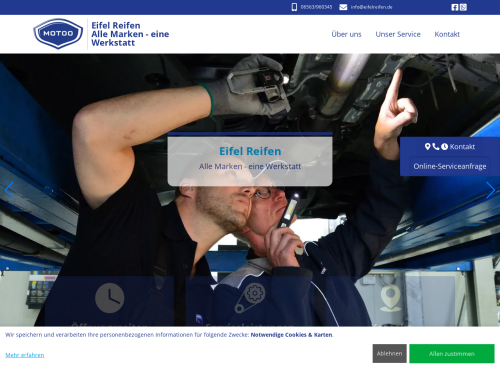The width and height of the screenshot is (500, 375).
Task: Open the Online-Serviceanfrage button
Action: pyautogui.click(x=450, y=166)
